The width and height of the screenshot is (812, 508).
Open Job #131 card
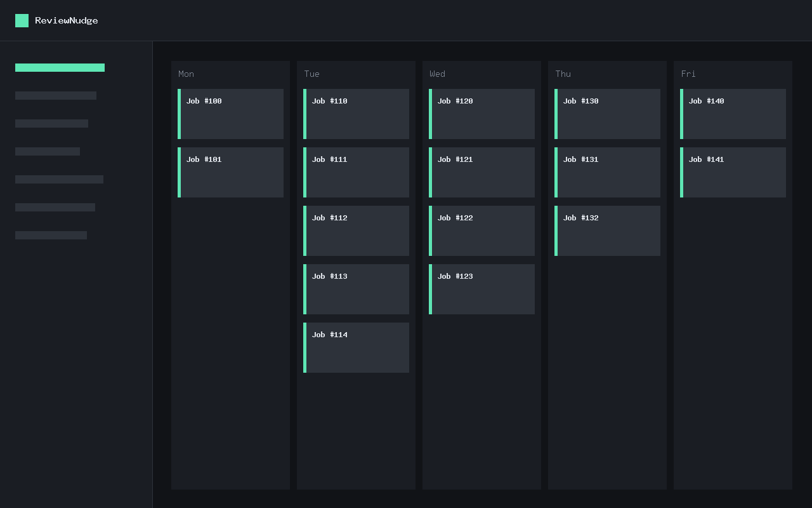tap(607, 172)
